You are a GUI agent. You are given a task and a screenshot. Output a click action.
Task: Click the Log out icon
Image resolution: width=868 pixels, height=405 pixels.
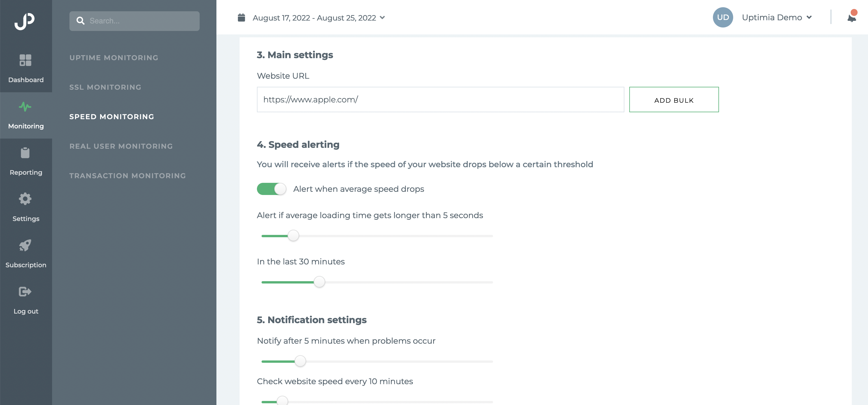25,291
